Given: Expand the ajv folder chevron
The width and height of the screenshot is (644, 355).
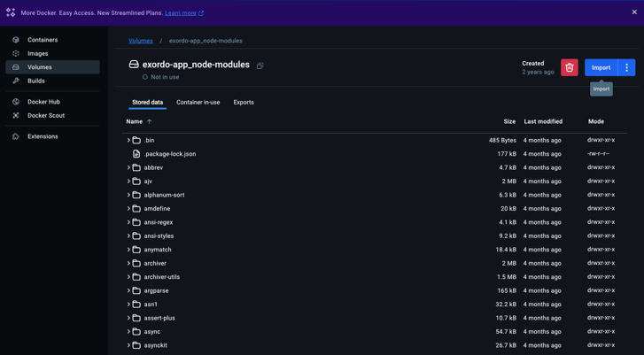Looking at the screenshot, I should 128,181.
